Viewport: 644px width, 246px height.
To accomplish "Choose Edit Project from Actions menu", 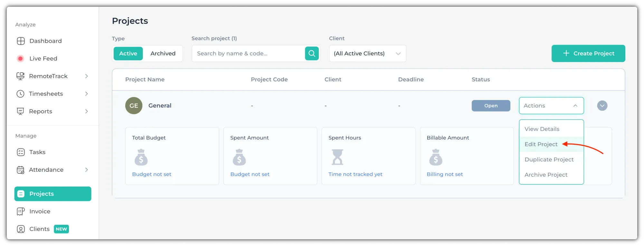I will (x=541, y=144).
